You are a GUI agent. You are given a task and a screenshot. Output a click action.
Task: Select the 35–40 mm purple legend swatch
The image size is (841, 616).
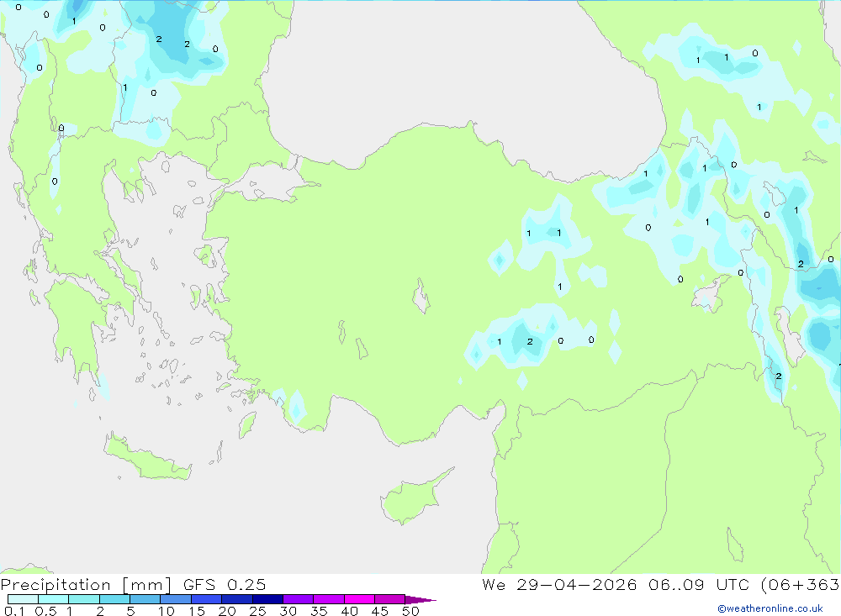pyautogui.click(x=329, y=599)
